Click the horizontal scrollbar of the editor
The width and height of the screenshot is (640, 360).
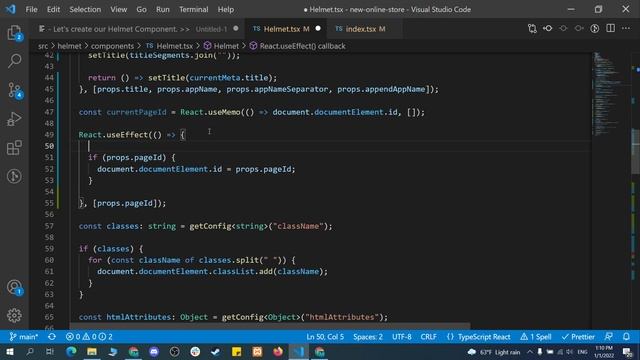click(269, 327)
